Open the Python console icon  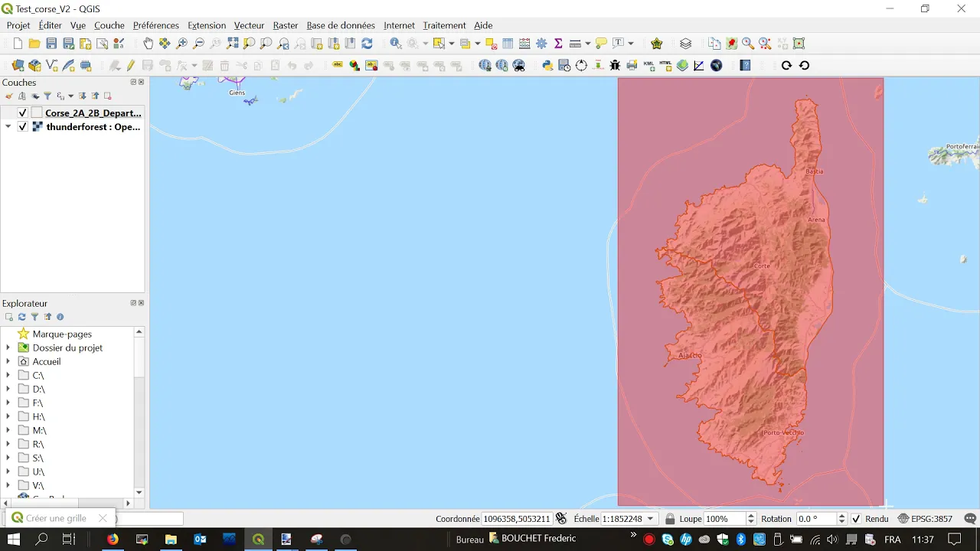coord(547,66)
